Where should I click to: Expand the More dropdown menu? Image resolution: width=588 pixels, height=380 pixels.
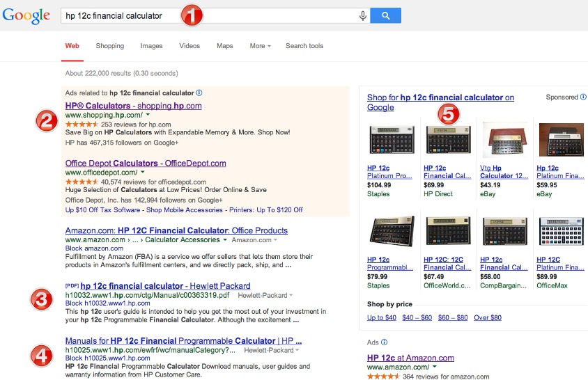[x=261, y=46]
